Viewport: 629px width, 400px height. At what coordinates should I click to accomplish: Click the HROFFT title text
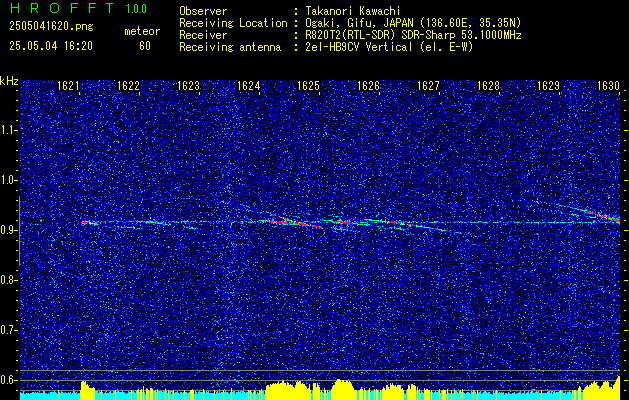pos(62,8)
